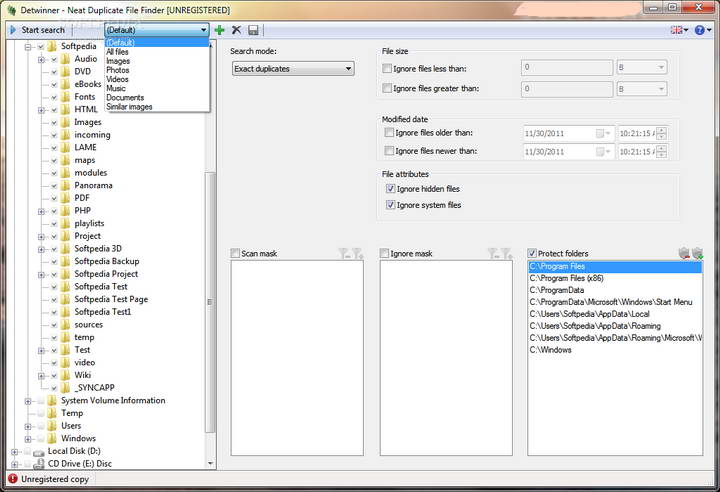This screenshot has height=492, width=720.
Task: Click the add filter icon beside Ignore mask
Action: pyautogui.click(x=506, y=253)
